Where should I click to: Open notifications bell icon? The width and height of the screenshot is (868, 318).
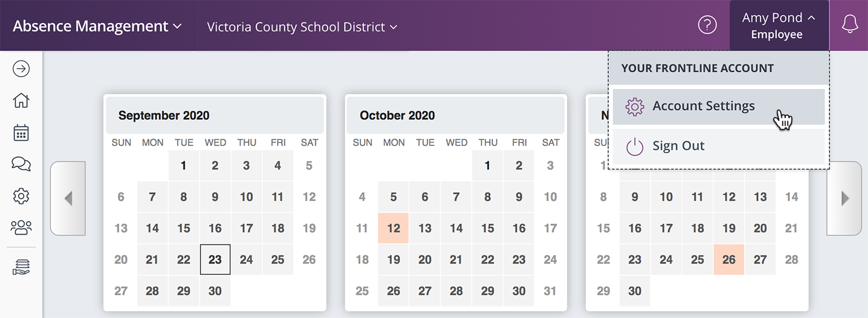click(x=849, y=25)
